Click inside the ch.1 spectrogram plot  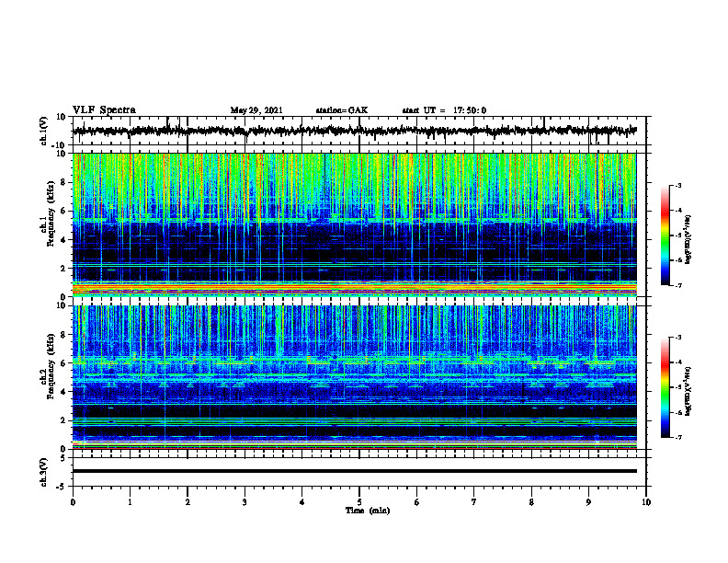pos(355,224)
